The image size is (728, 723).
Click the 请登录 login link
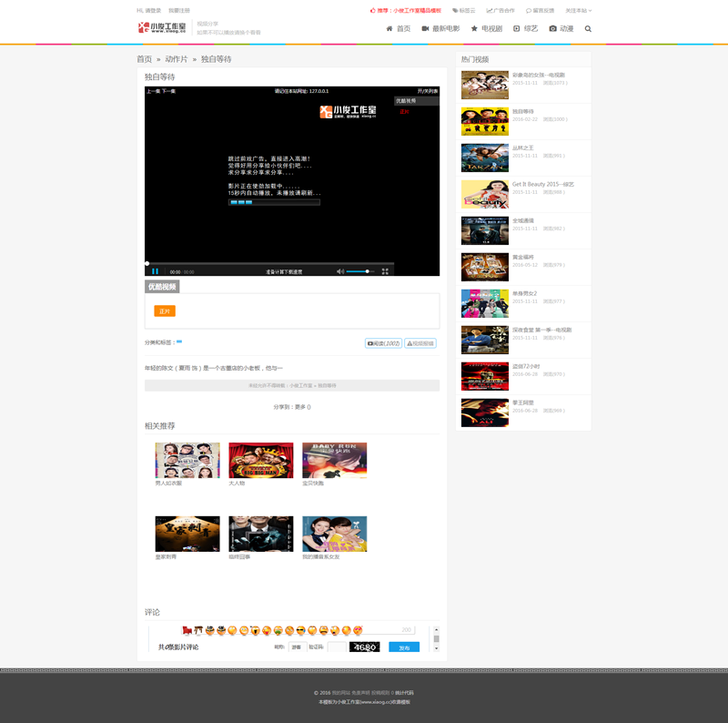pyautogui.click(x=153, y=10)
